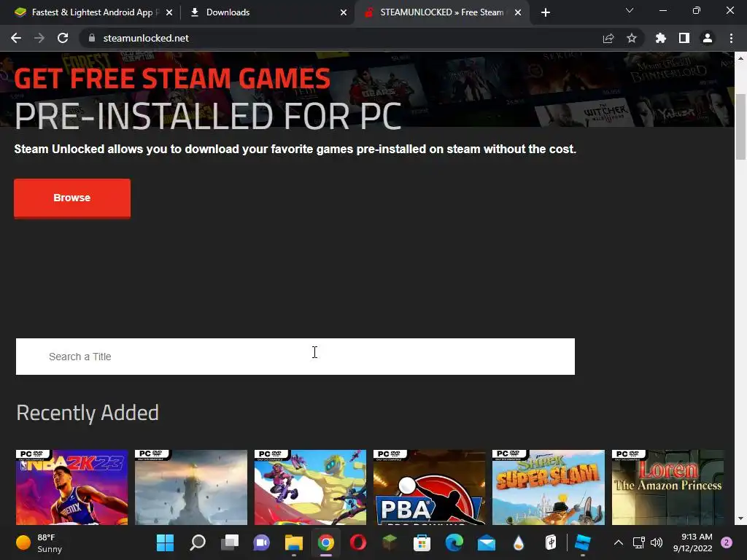Open Windows taskbar search
Viewport: 747px width, 560px height.
click(x=198, y=542)
